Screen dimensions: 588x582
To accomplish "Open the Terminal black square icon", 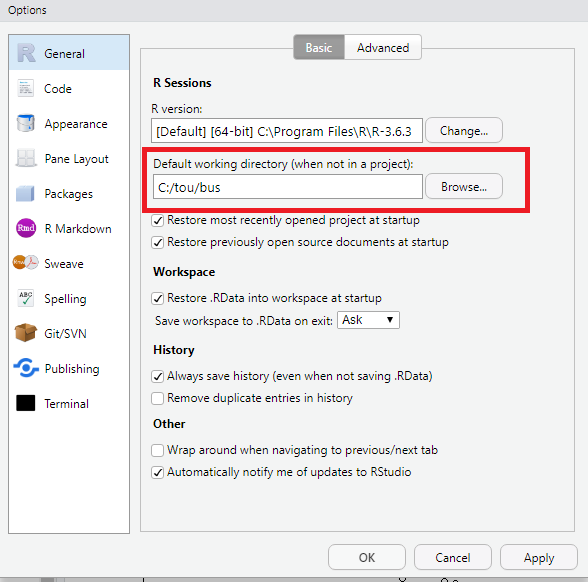I will point(26,403).
